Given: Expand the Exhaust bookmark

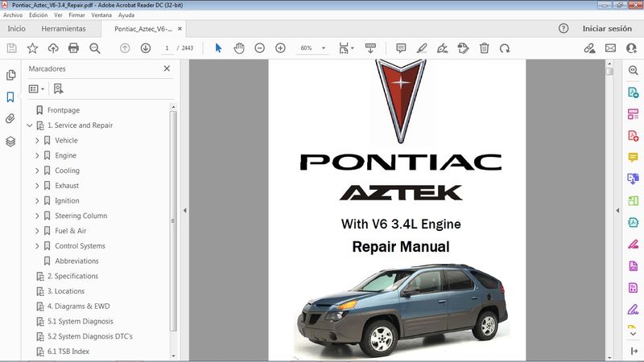Looking at the screenshot, I should (37, 186).
